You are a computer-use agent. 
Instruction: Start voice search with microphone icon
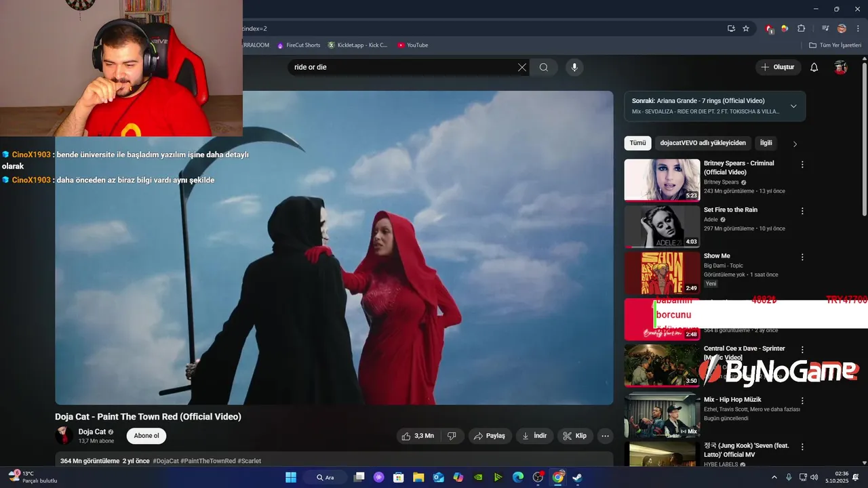[574, 67]
